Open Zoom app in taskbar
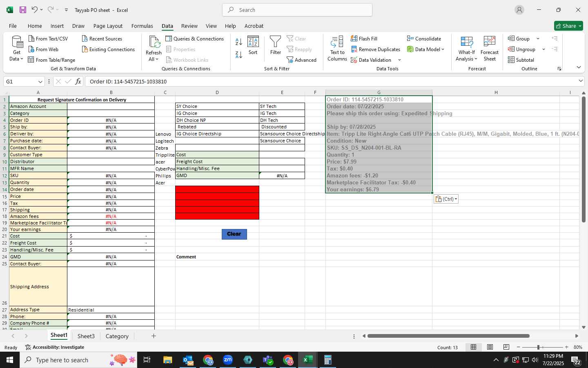The height and width of the screenshot is (368, 588). [x=228, y=360]
